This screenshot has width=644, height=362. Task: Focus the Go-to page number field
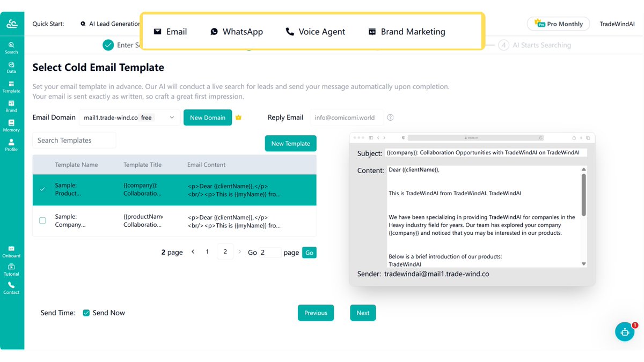click(270, 253)
